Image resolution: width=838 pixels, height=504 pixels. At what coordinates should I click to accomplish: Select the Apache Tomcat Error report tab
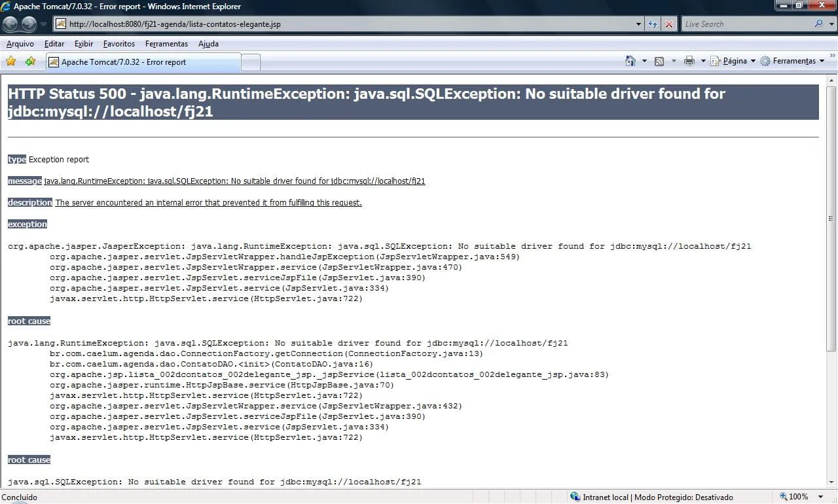point(143,62)
